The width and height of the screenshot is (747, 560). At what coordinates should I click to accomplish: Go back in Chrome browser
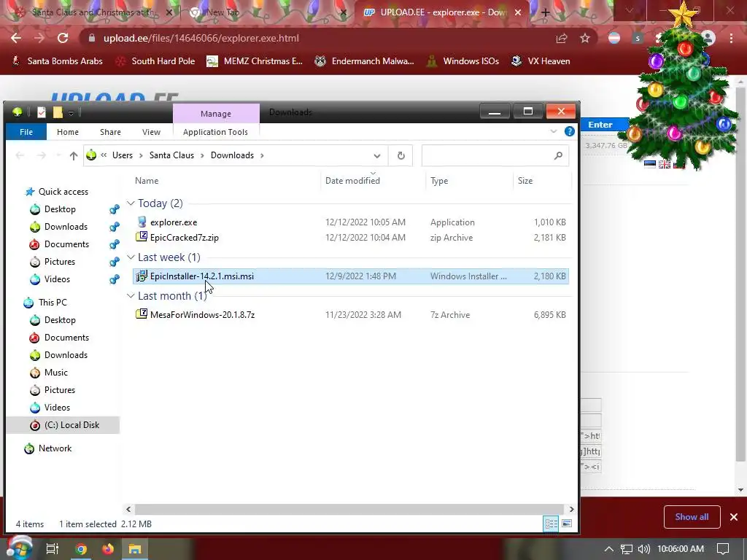(x=16, y=38)
